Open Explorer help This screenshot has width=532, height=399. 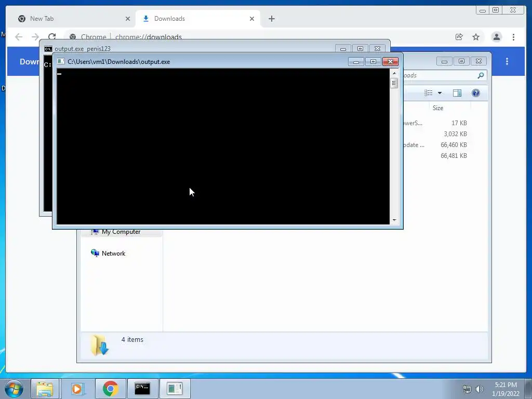pos(476,93)
